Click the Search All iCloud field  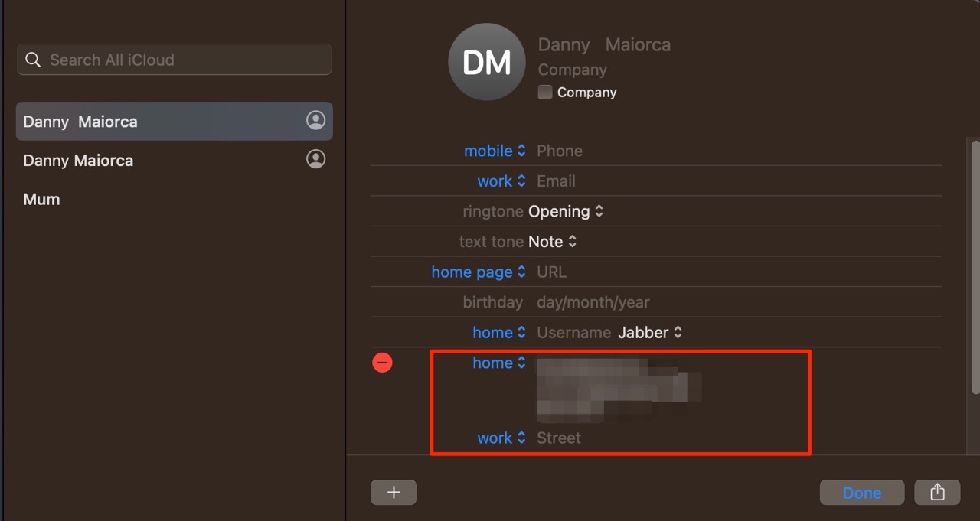click(x=175, y=60)
